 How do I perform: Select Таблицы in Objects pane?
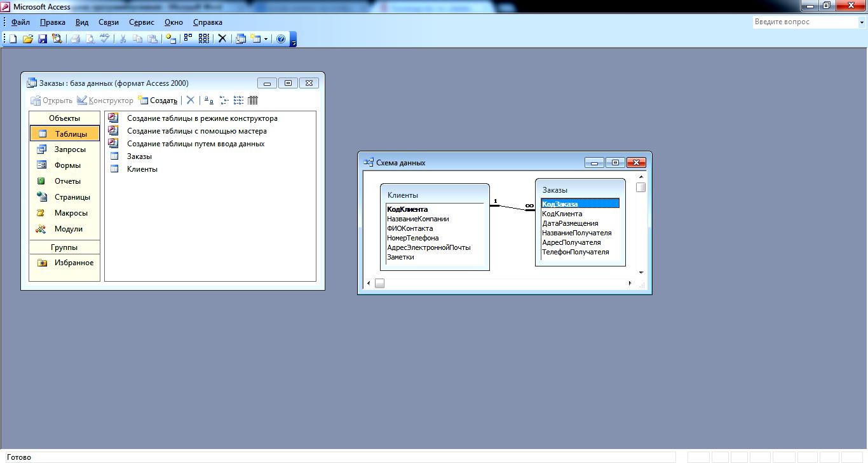64,134
